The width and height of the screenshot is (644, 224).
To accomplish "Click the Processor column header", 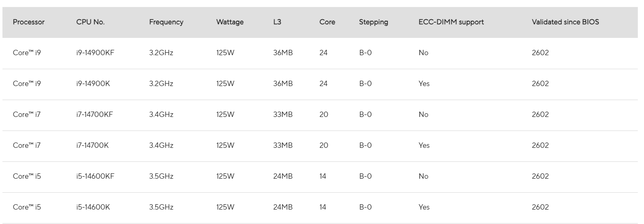I will 29,22.
